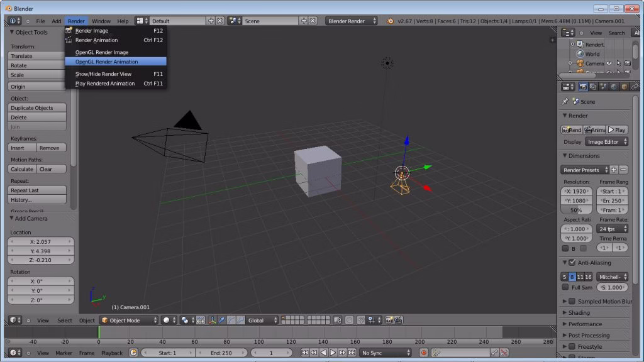Set anti-aliasing samples to 5
This screenshot has width=644, height=362.
coord(564,277)
